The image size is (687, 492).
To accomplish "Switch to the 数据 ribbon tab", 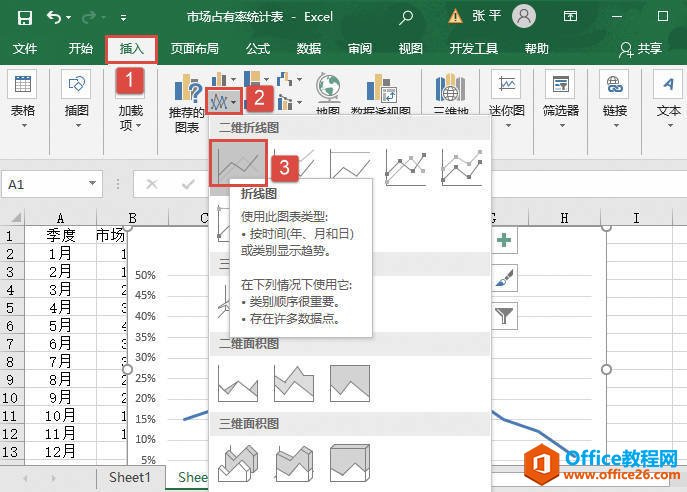I will pos(309,48).
